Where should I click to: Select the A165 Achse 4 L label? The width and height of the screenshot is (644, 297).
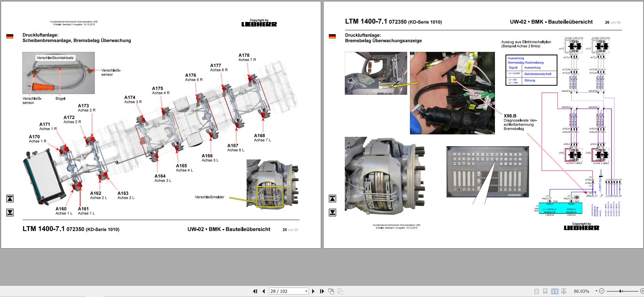(x=184, y=168)
